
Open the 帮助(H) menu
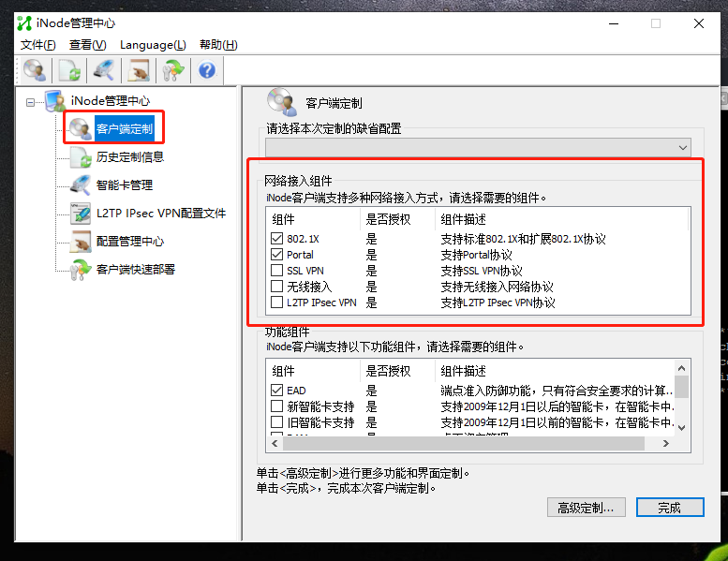pyautogui.click(x=218, y=45)
